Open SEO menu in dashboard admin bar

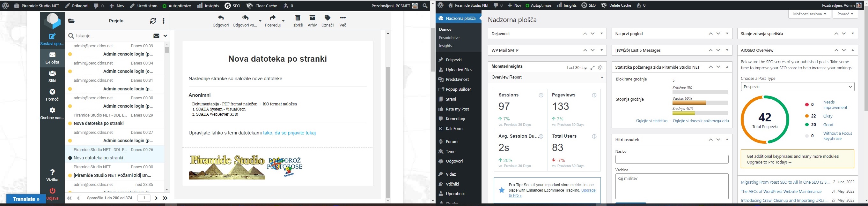588,5
